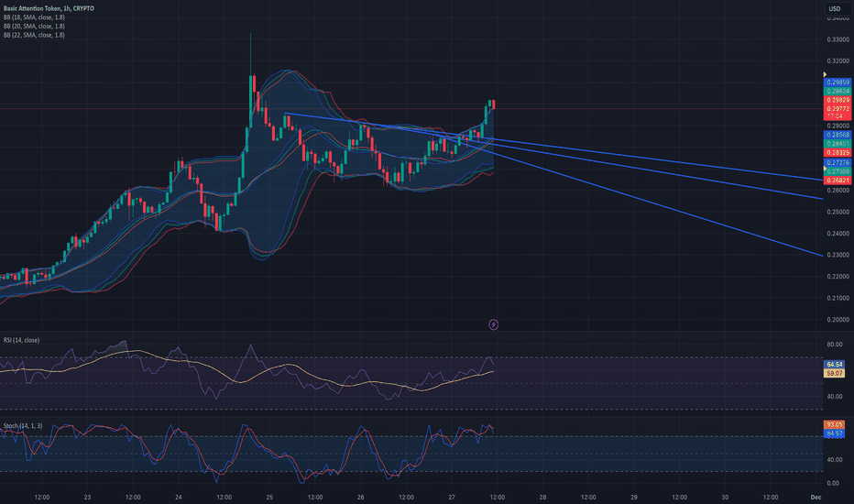This screenshot has width=854, height=504.
Task: Click the RSI value label 64.54
Action: (835, 365)
